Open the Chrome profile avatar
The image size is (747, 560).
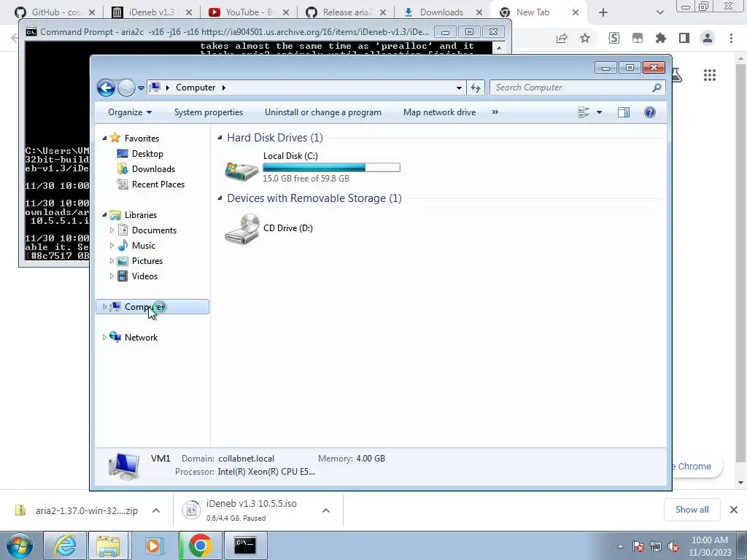(708, 38)
